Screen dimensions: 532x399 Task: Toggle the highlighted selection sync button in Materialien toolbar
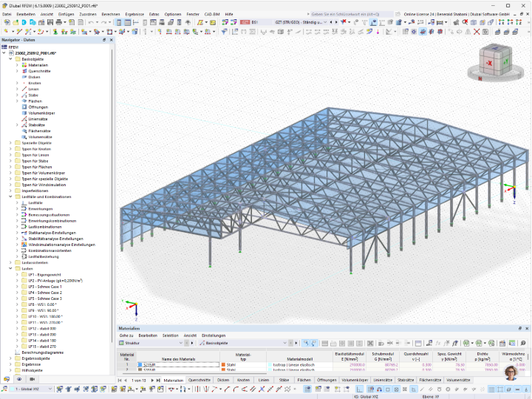click(306, 343)
